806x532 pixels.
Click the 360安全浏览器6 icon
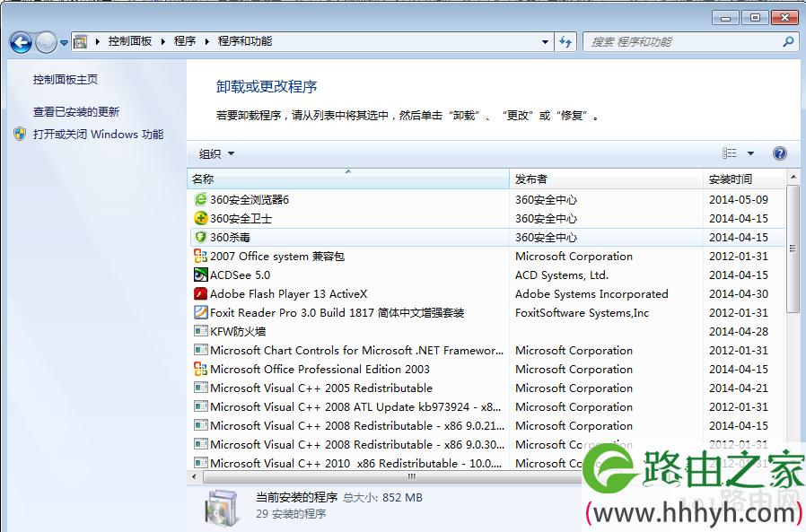coord(200,199)
